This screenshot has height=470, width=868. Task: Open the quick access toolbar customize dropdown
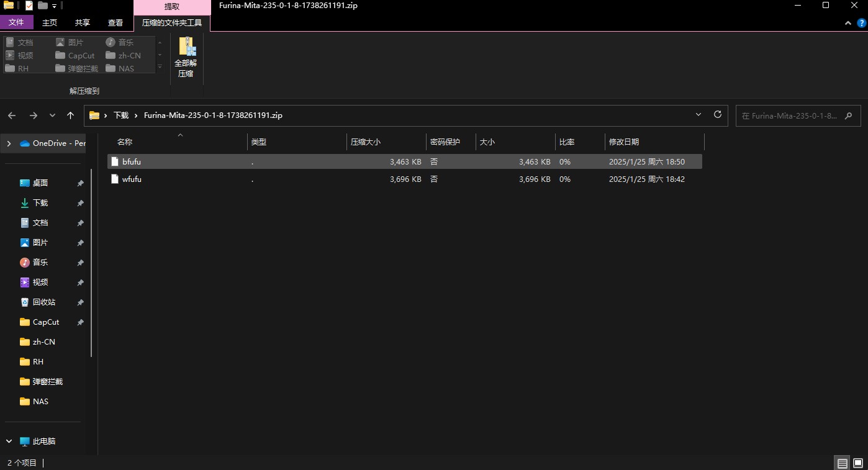(x=53, y=6)
